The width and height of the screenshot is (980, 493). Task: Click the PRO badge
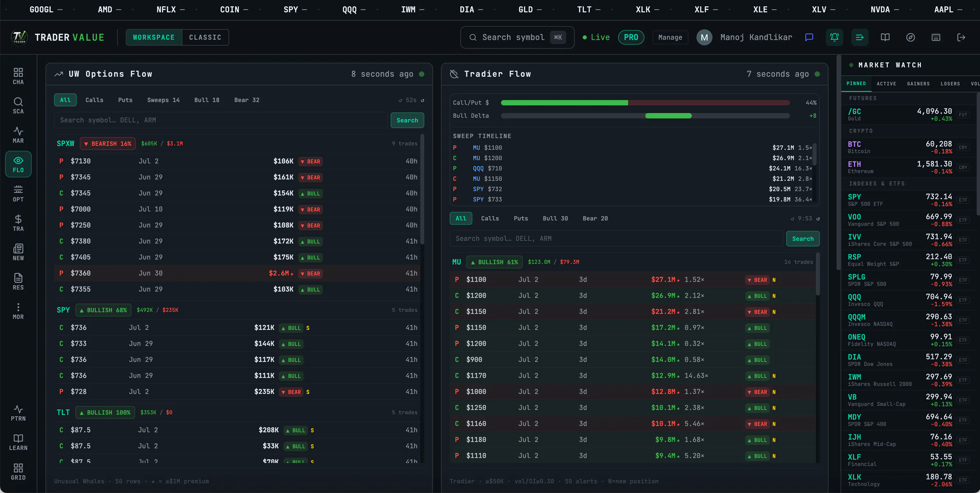pos(631,37)
